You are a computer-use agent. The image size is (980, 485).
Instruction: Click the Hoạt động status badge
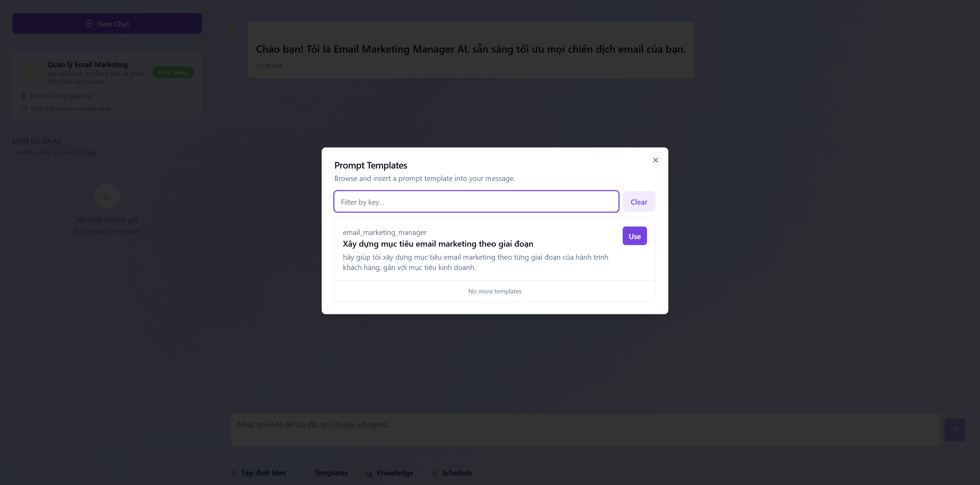click(x=173, y=72)
